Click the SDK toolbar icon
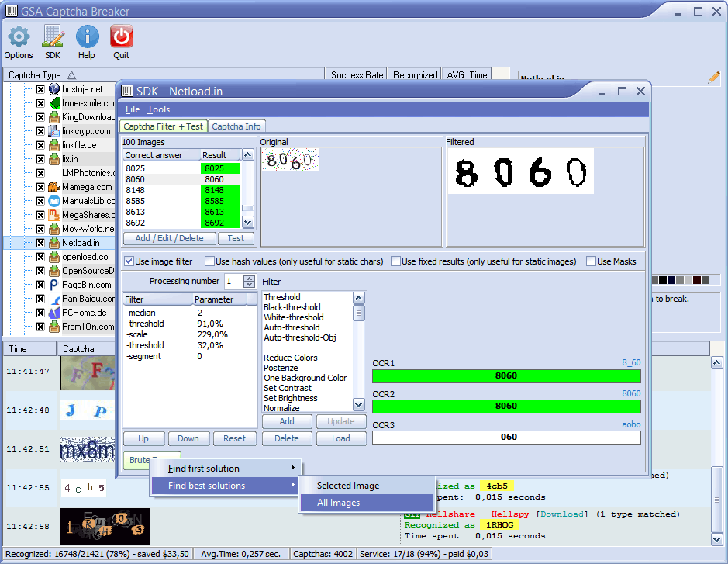The height and width of the screenshot is (564, 728). tap(53, 36)
